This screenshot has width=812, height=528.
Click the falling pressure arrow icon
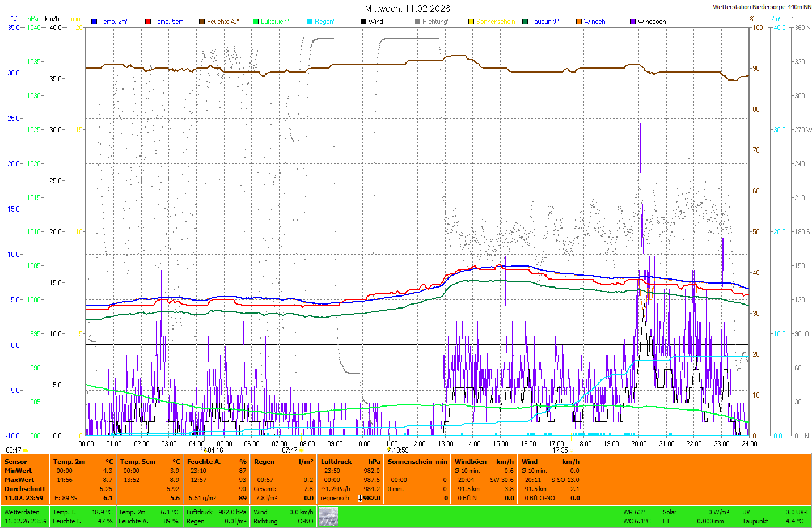pyautogui.click(x=360, y=498)
